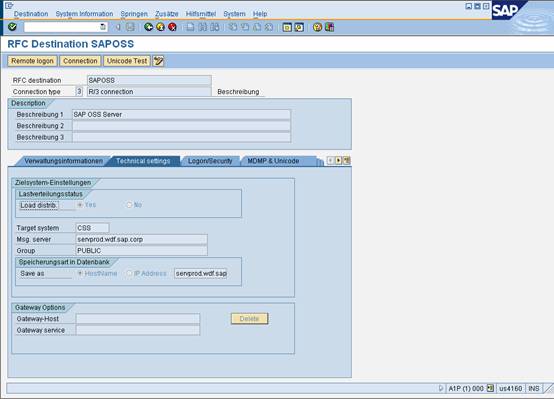The width and height of the screenshot is (554, 399).
Task: Click the green Enter checkmark icon
Action: point(12,27)
